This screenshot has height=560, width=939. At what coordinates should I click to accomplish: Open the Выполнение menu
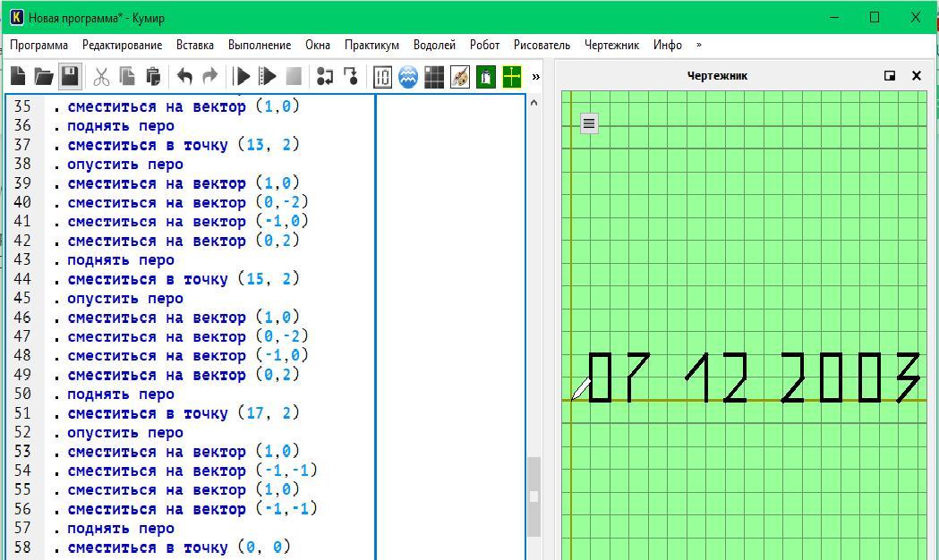260,45
